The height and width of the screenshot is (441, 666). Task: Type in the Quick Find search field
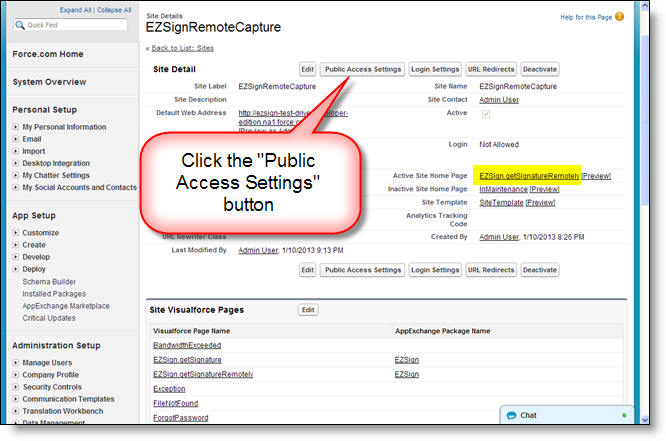coord(75,25)
